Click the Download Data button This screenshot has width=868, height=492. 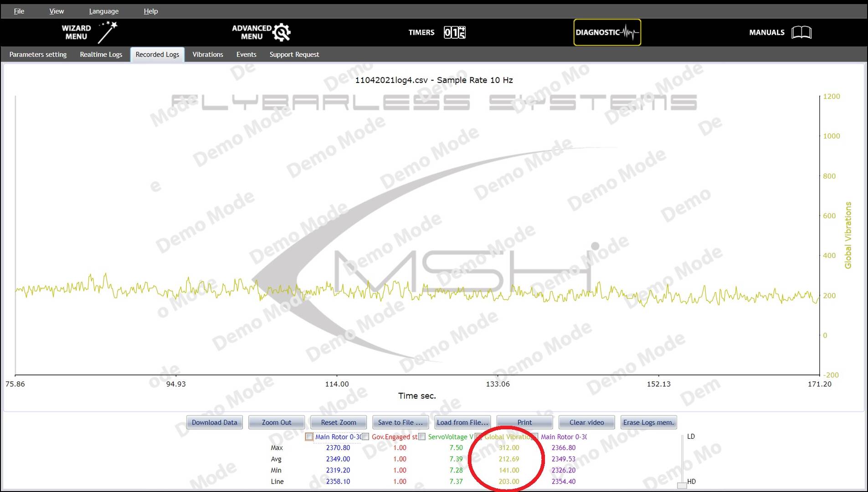pyautogui.click(x=214, y=422)
